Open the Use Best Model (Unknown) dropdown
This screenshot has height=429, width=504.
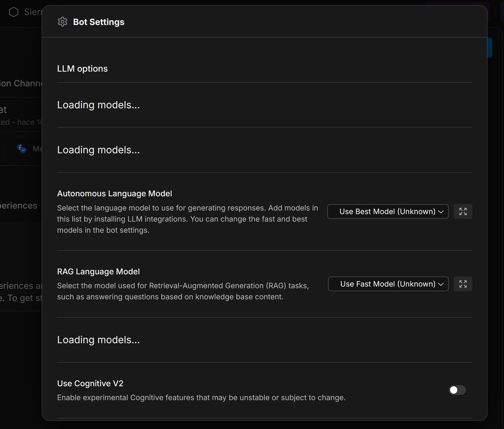tap(388, 212)
